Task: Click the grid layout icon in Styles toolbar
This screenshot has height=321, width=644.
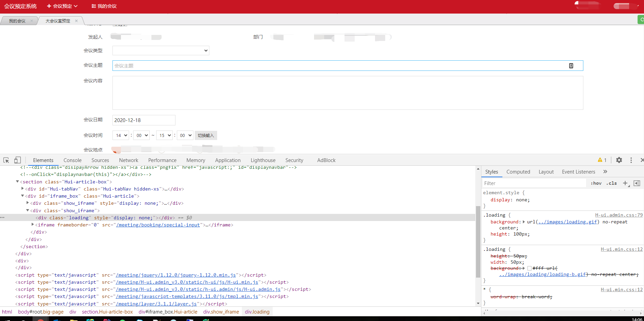Action: point(637,183)
